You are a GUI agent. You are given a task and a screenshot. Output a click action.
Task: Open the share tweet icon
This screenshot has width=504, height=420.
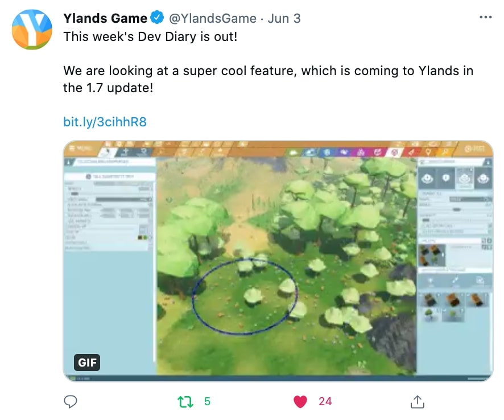click(x=417, y=402)
